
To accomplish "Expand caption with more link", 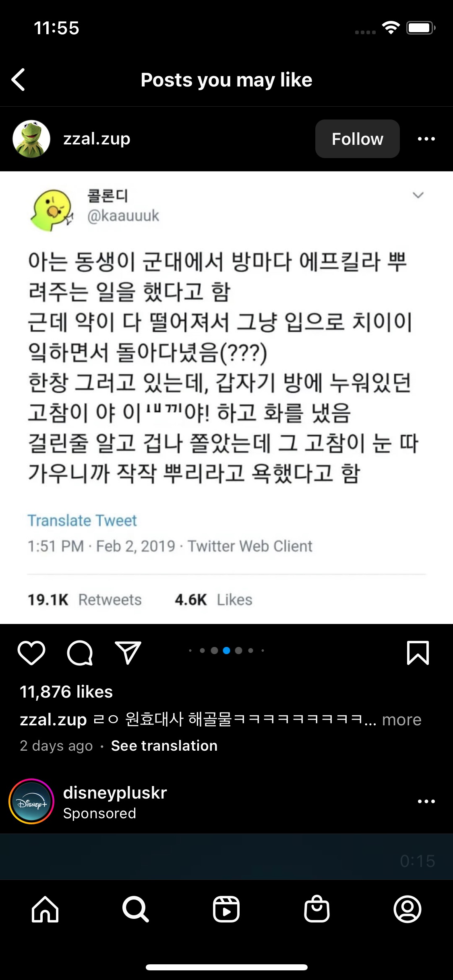I will (401, 720).
